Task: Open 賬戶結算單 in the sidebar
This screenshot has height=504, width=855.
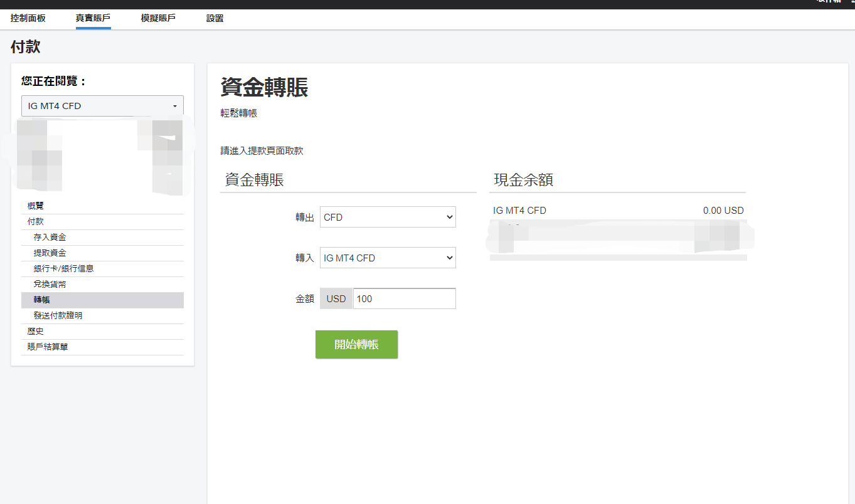Action: [x=102, y=347]
